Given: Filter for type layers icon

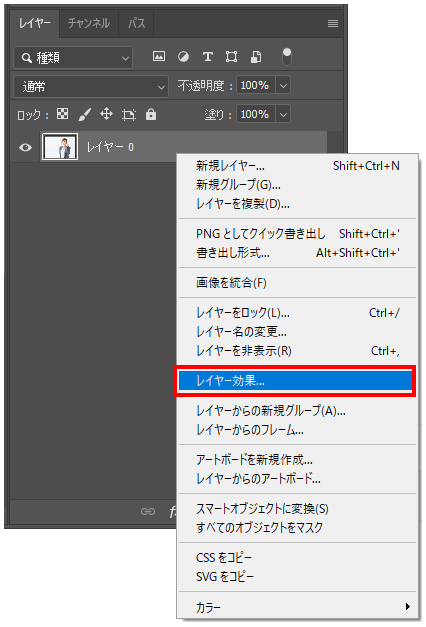Looking at the screenshot, I should point(208,57).
